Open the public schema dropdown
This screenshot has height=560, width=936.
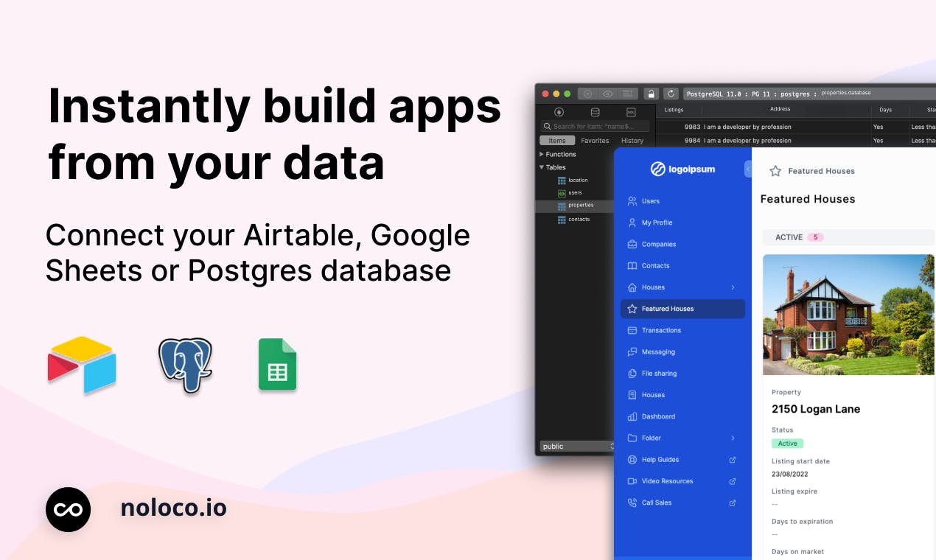(x=577, y=446)
